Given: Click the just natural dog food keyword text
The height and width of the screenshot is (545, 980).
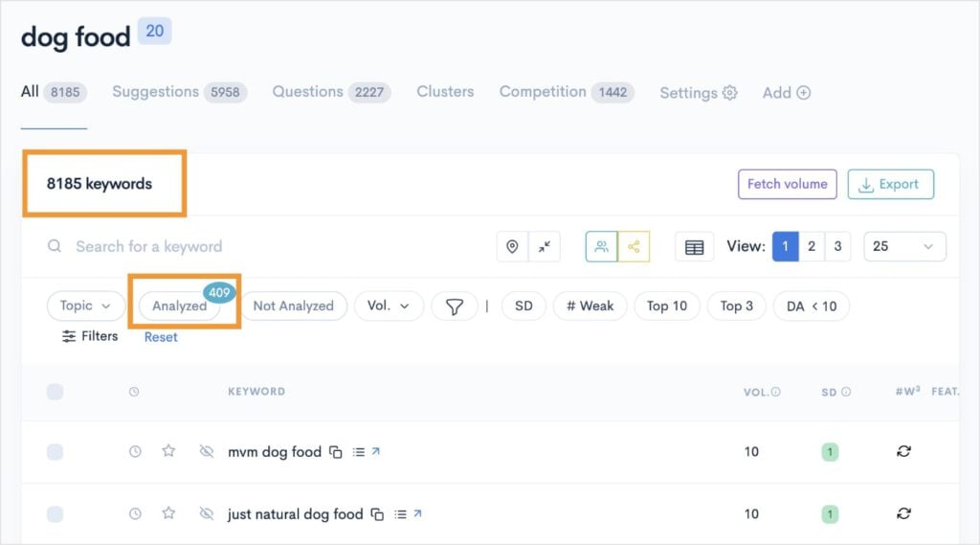Looking at the screenshot, I should point(295,514).
